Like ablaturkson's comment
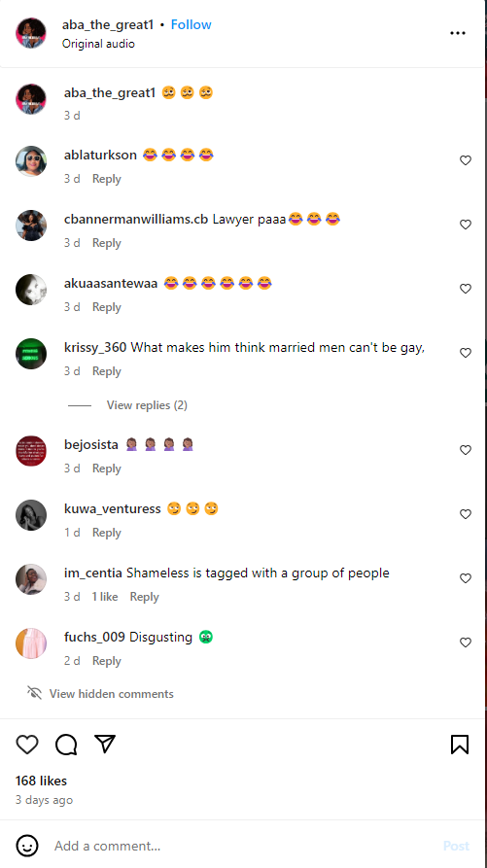The width and height of the screenshot is (487, 868). pyautogui.click(x=466, y=160)
